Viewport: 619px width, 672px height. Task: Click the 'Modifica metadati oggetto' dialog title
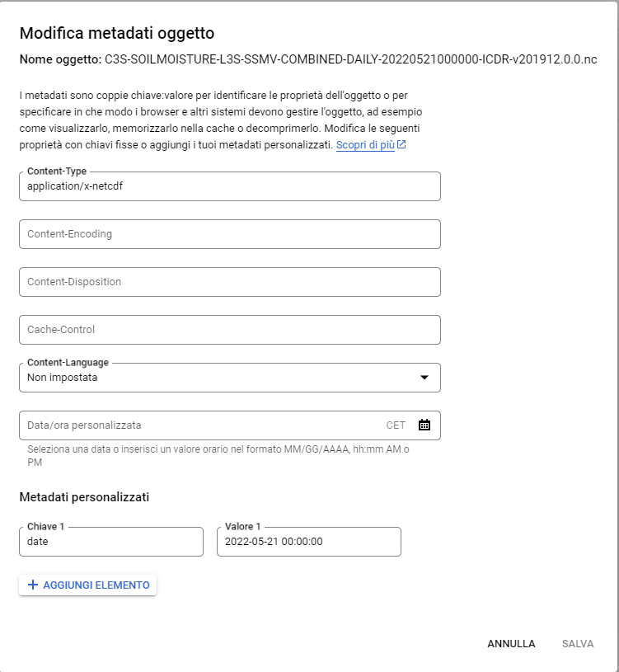(x=117, y=34)
